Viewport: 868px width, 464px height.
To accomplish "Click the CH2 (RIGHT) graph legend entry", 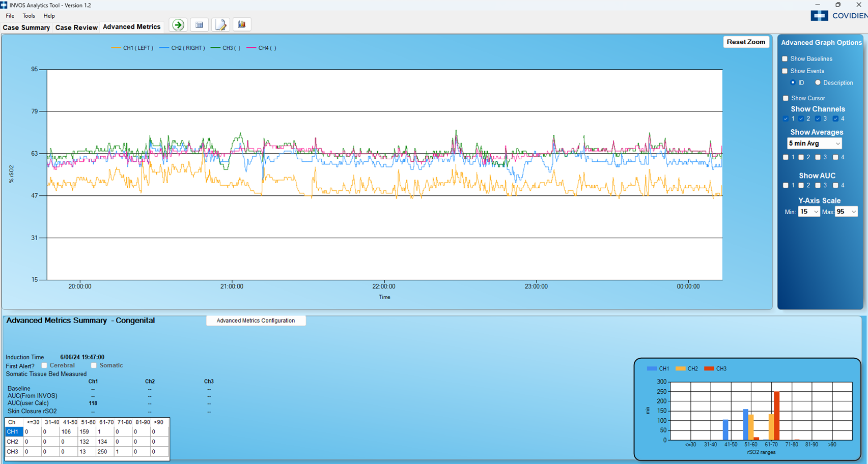I will (182, 48).
